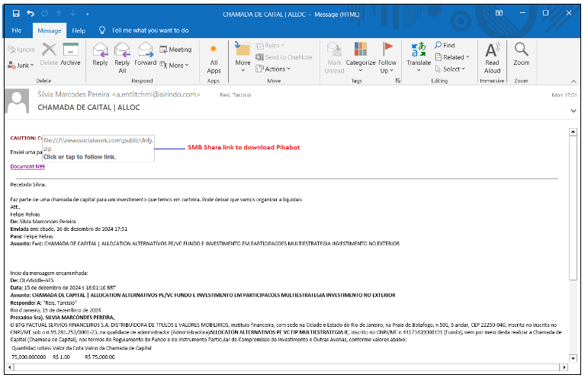Click Find in the Editing group

tap(445, 46)
